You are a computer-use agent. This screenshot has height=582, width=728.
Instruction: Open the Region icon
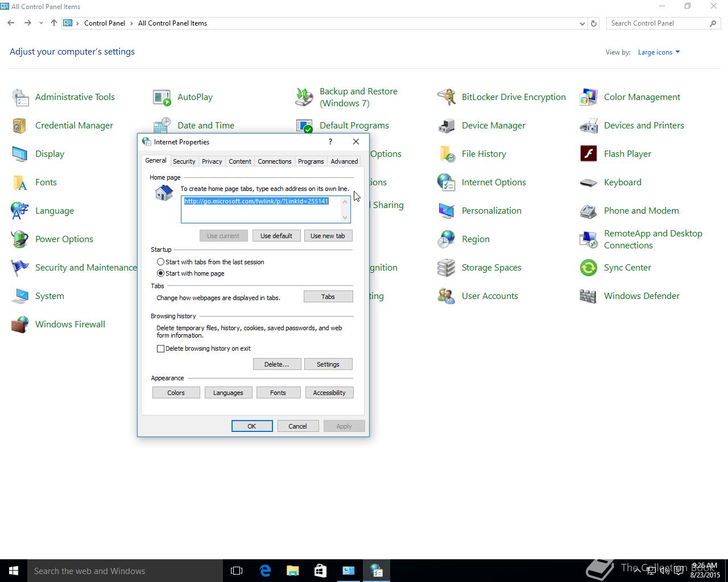446,239
